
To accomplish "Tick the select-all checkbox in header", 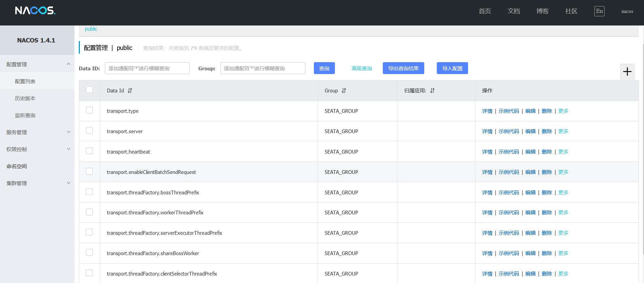I will (89, 90).
